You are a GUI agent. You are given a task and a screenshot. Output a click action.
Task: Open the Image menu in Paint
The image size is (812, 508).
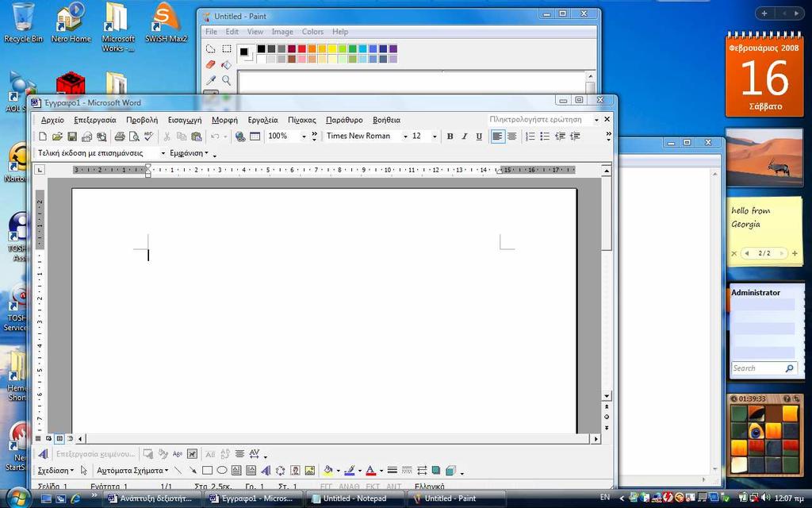[282, 32]
